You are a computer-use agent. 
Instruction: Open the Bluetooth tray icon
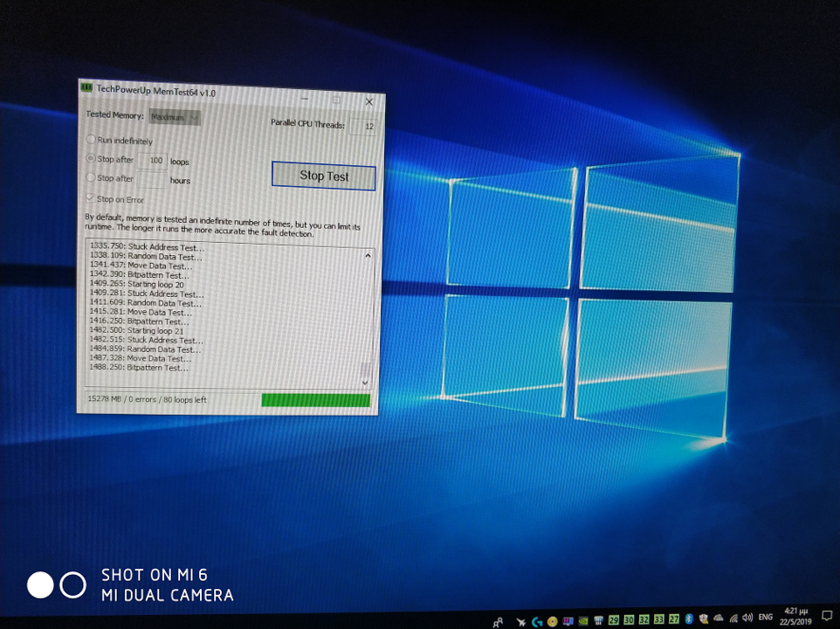click(689, 619)
